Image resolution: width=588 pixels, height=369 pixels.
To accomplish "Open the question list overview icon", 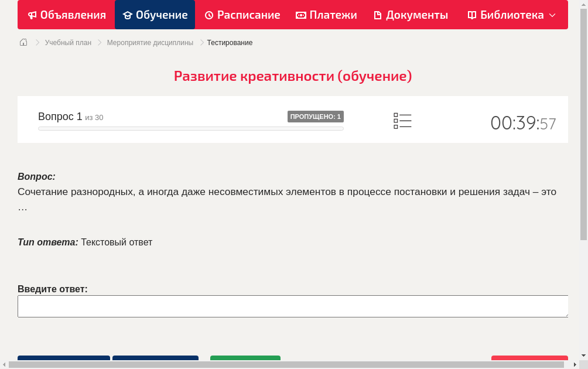I will pos(402,121).
